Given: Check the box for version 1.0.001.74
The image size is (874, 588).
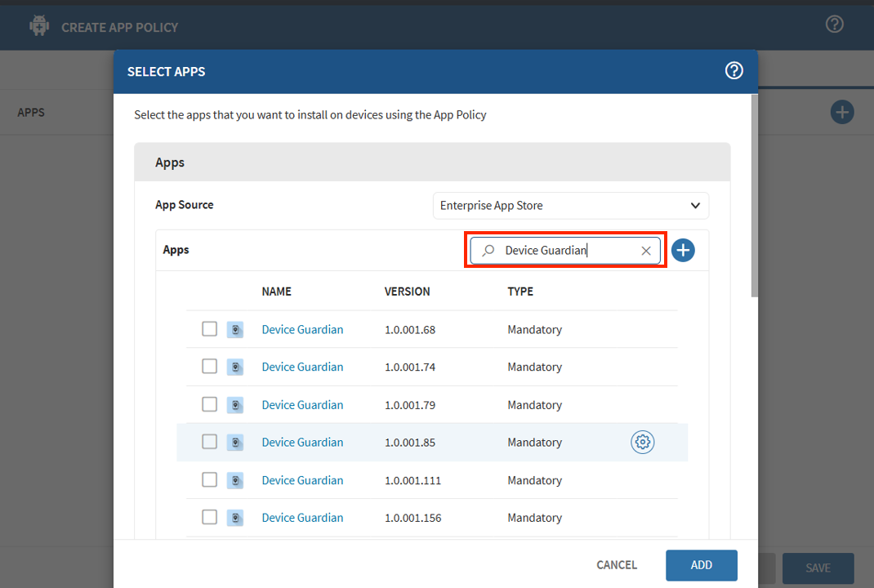Looking at the screenshot, I should [210, 366].
